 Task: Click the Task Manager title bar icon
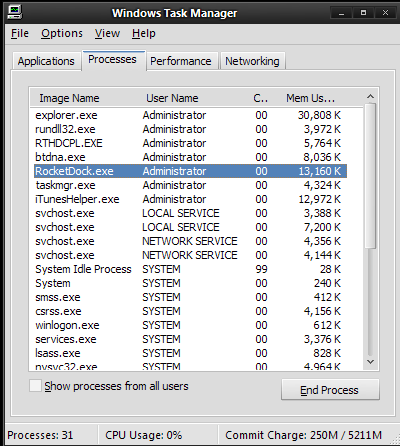(x=14, y=12)
